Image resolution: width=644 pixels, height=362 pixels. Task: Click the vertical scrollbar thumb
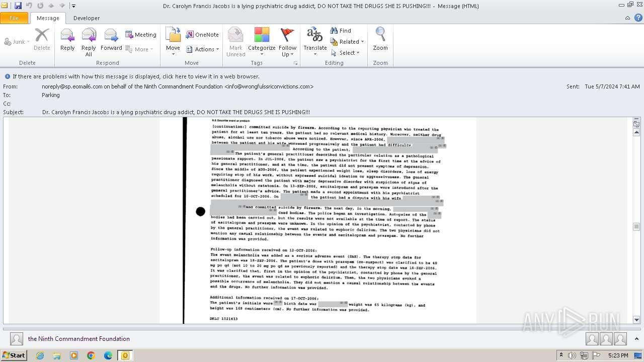pyautogui.click(x=636, y=227)
